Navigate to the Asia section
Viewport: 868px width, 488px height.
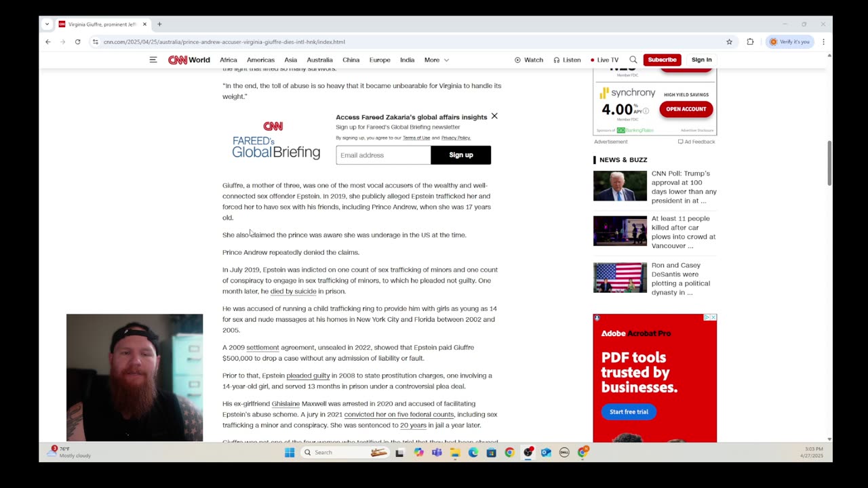(290, 60)
